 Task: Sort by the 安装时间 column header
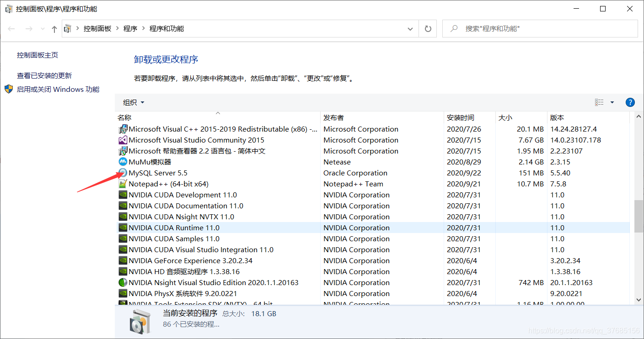(470, 117)
